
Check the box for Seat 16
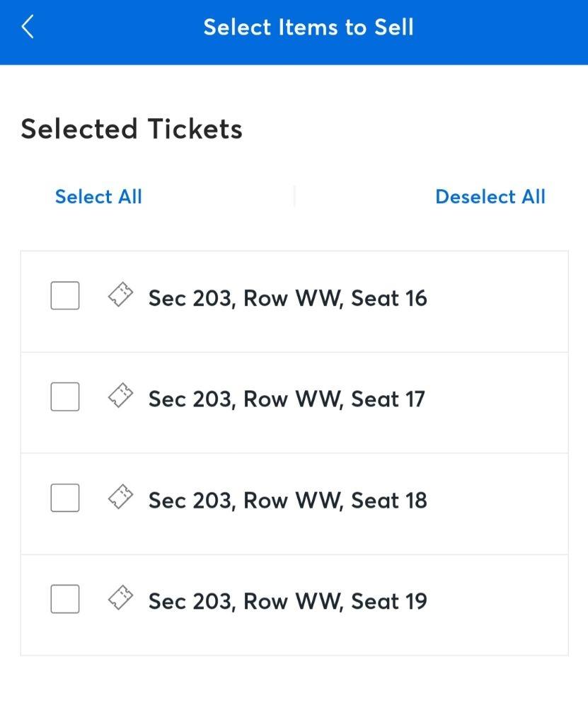click(65, 296)
